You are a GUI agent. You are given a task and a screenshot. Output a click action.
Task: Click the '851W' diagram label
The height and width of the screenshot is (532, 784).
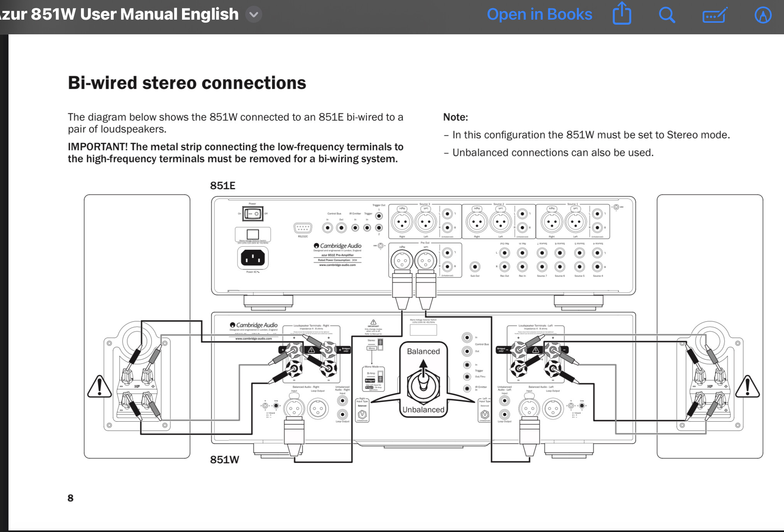coord(224,460)
